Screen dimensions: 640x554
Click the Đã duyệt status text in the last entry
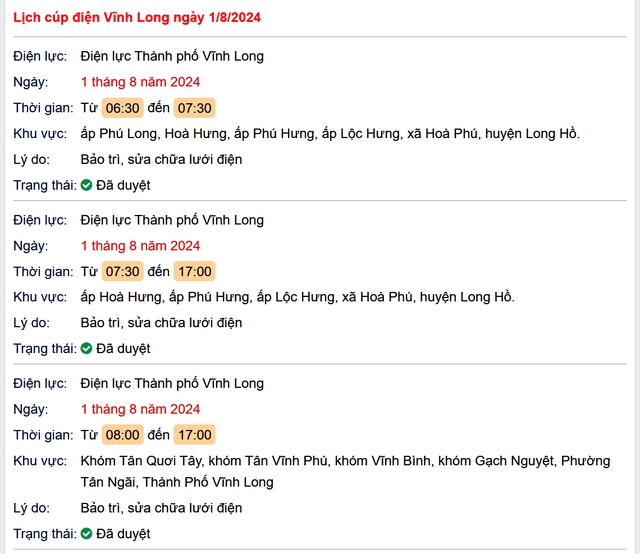coord(123,534)
